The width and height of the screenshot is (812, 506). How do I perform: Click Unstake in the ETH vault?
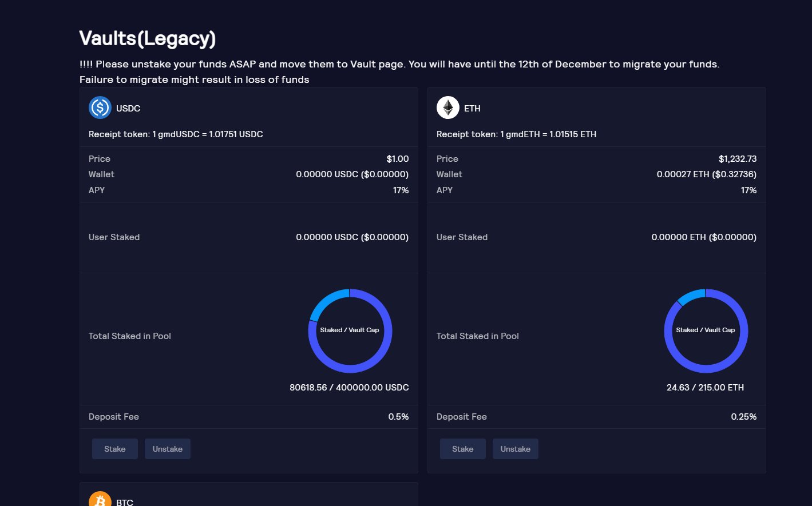coord(515,449)
